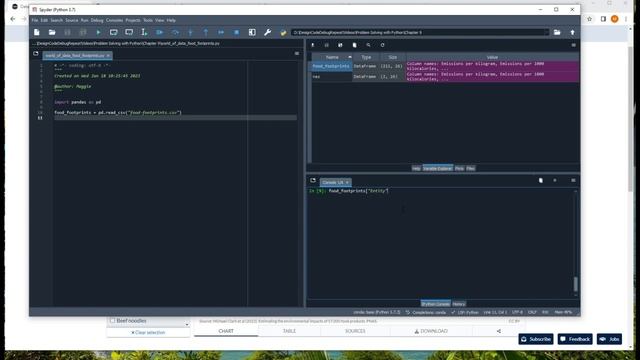Image resolution: width=640 pixels, height=360 pixels.
Task: Open the File menu
Action: [35, 20]
